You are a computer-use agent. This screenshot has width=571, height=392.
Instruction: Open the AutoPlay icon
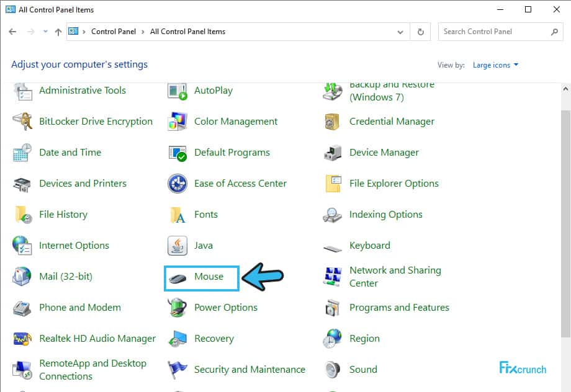click(178, 91)
